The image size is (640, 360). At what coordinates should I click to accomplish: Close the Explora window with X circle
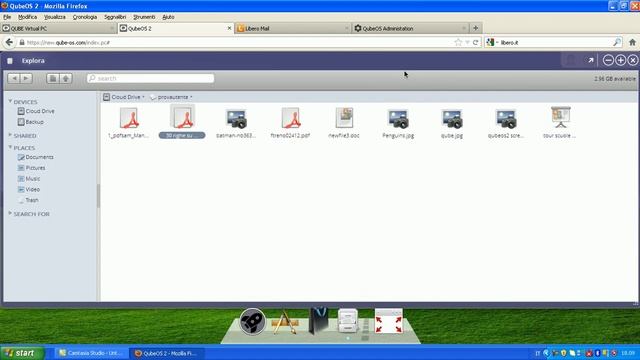633,60
